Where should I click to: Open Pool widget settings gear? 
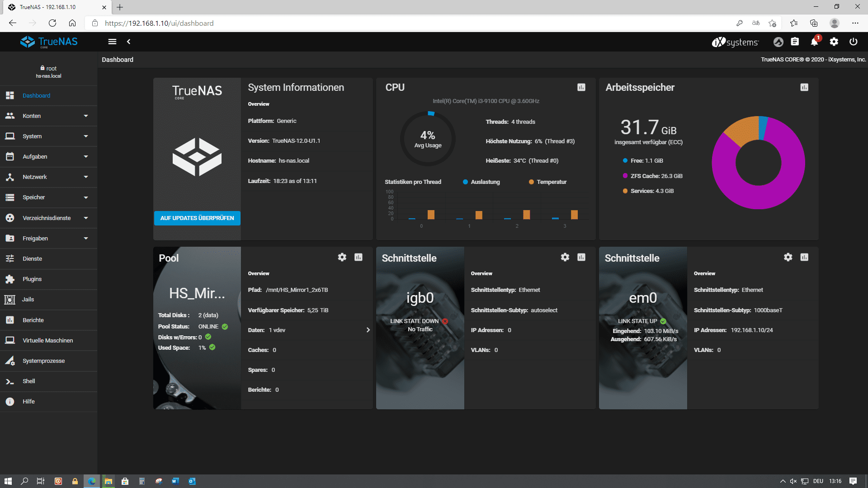click(342, 257)
